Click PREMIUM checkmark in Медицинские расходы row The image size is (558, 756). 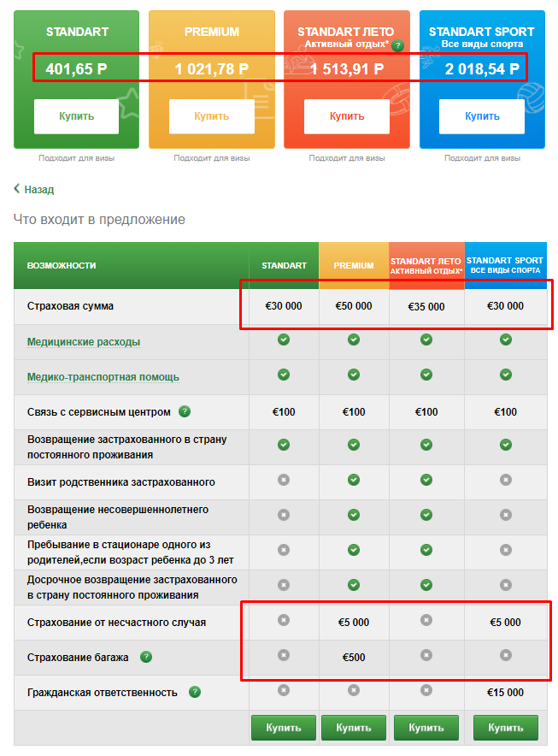point(354,340)
